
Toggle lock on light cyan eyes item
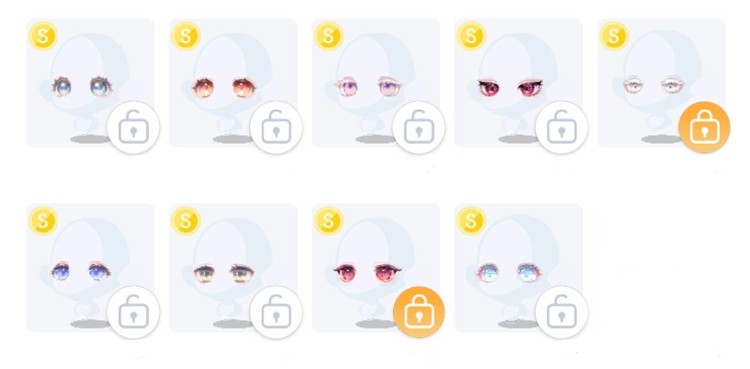click(561, 312)
